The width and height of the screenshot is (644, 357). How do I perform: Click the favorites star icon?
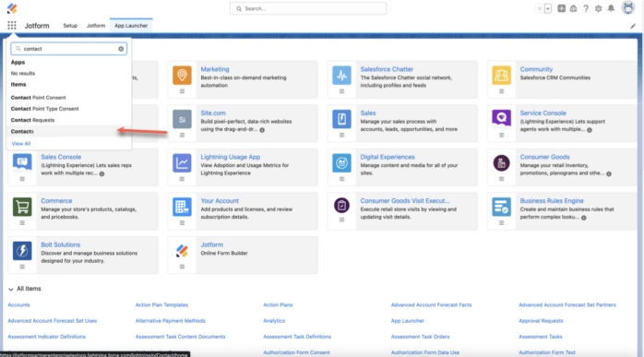[x=539, y=8]
